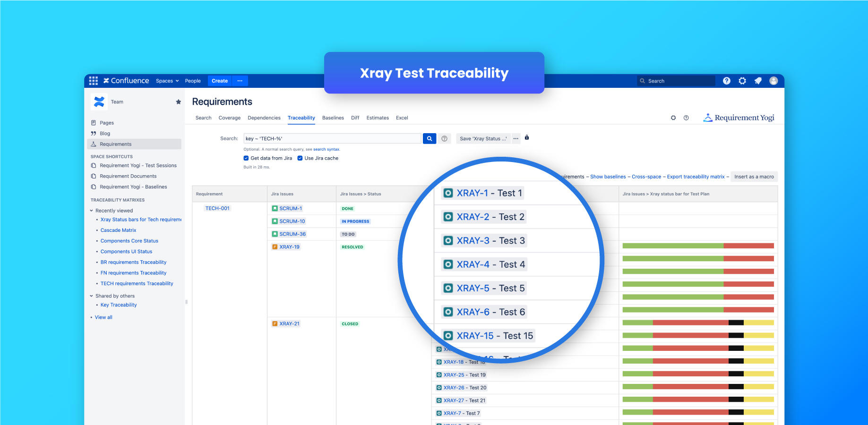Open Requirement Yogi - Test Sessions shortcut
The width and height of the screenshot is (868, 425).
click(x=138, y=165)
